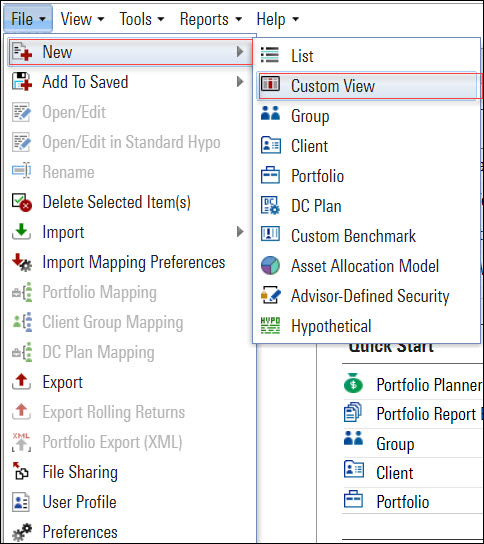
Task: Click Client label in New submenu
Action: coord(309,146)
